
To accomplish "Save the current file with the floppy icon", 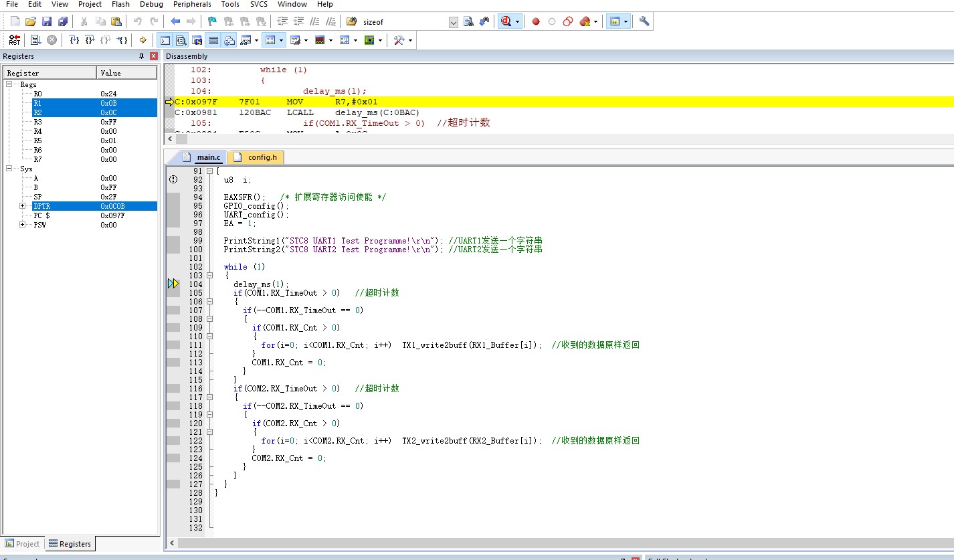I will click(47, 21).
